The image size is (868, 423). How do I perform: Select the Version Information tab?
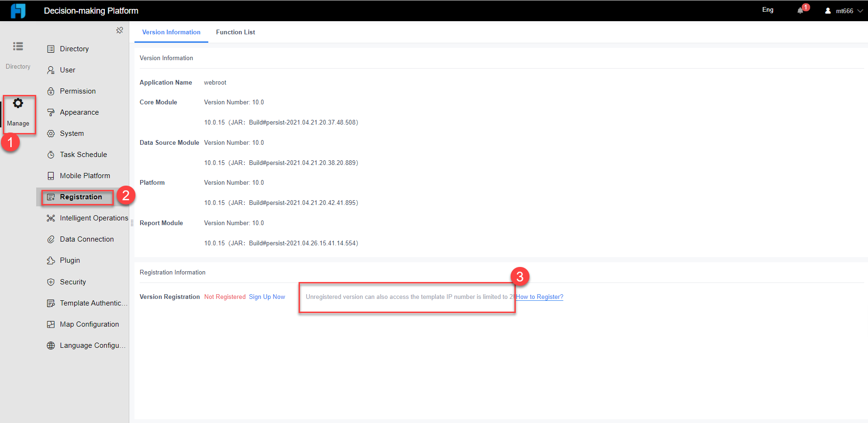[x=171, y=32]
